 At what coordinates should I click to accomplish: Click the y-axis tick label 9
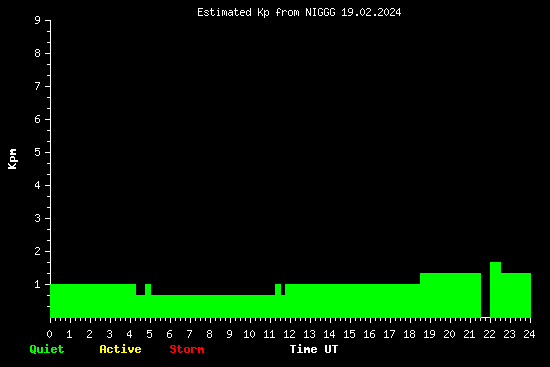pos(38,20)
